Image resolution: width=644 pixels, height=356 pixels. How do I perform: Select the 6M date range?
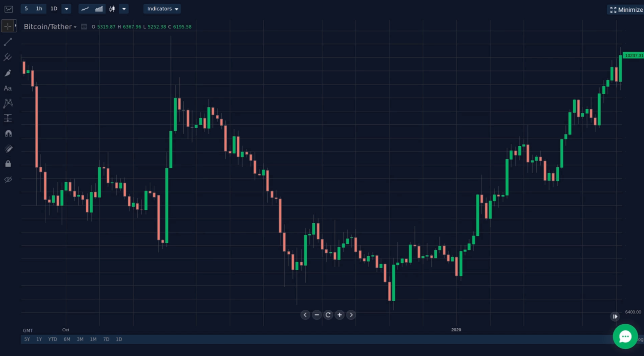click(67, 339)
